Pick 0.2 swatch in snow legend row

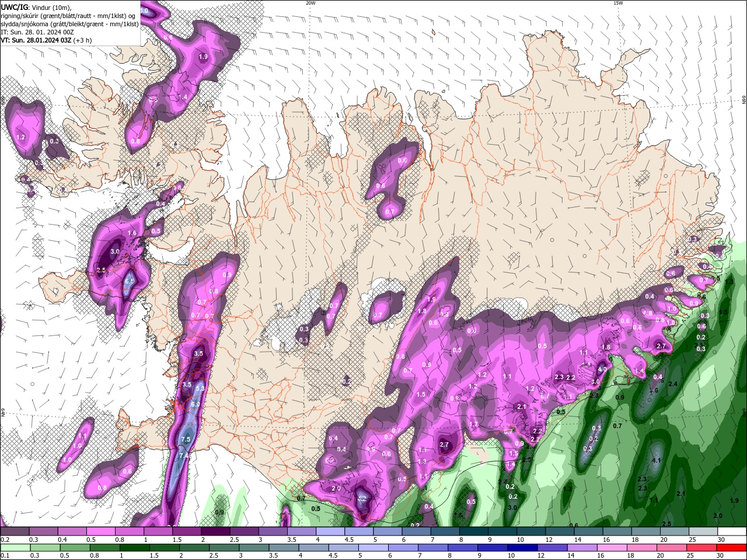click(15, 531)
